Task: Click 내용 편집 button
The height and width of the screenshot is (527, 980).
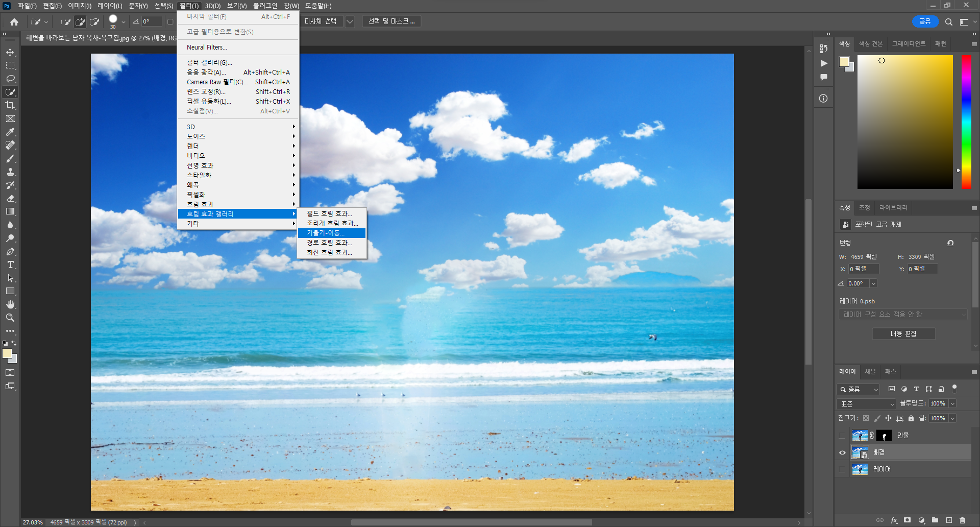Action: click(x=903, y=334)
